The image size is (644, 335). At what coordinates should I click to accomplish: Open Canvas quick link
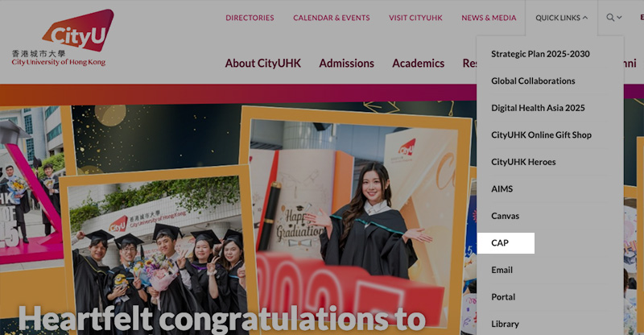click(506, 216)
